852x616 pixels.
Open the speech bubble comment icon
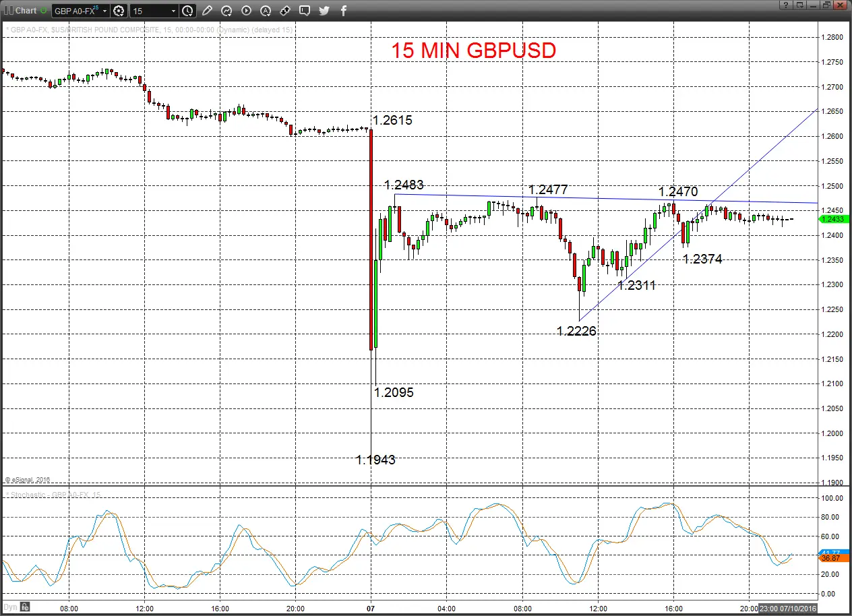tap(305, 11)
